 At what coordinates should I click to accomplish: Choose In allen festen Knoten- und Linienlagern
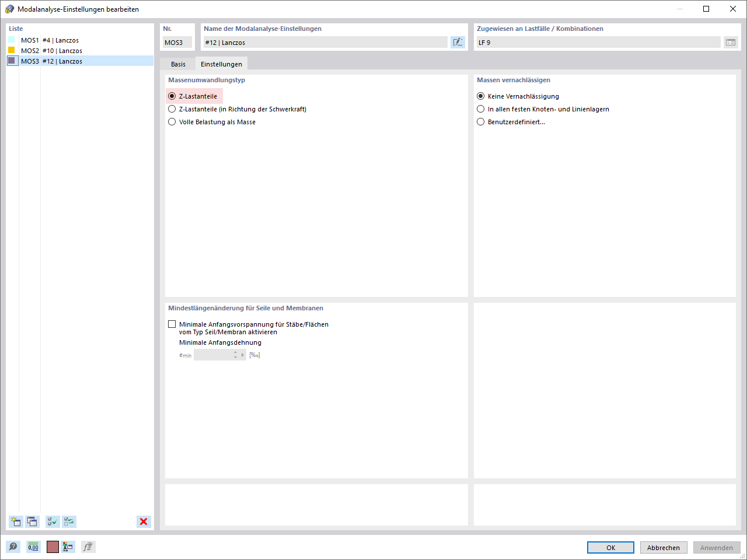(543, 109)
